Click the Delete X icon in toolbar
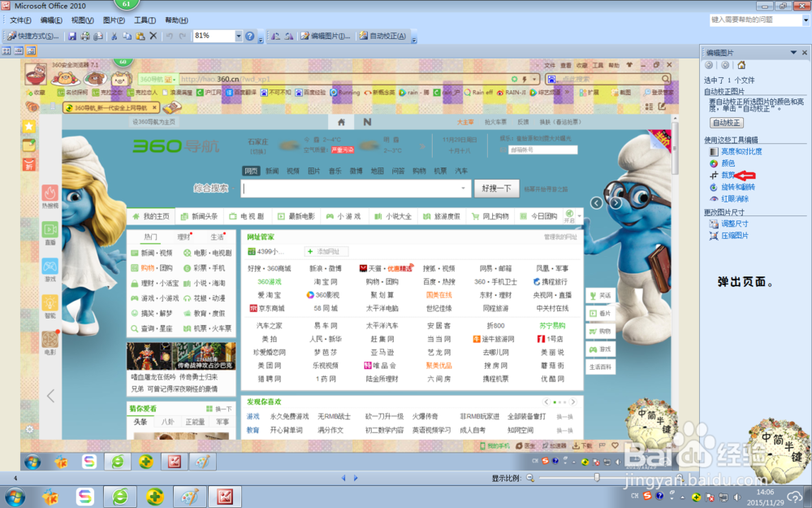This screenshot has height=508, width=812. (x=153, y=36)
